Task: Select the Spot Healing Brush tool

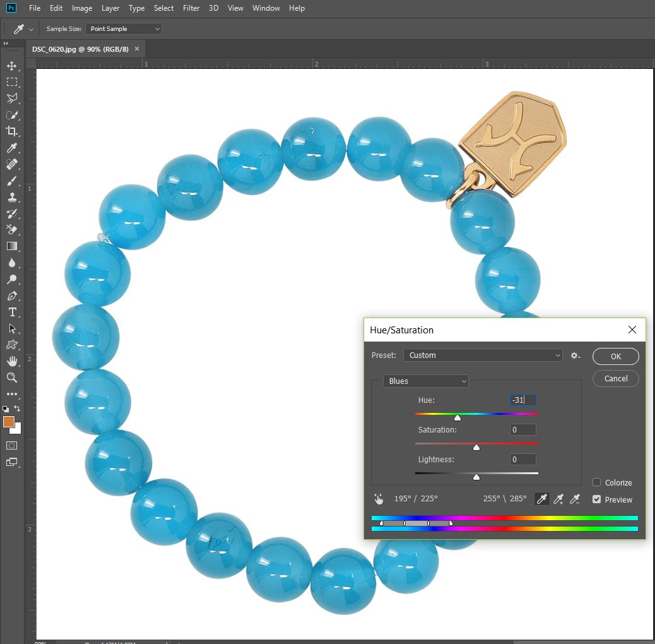Action: (x=12, y=164)
